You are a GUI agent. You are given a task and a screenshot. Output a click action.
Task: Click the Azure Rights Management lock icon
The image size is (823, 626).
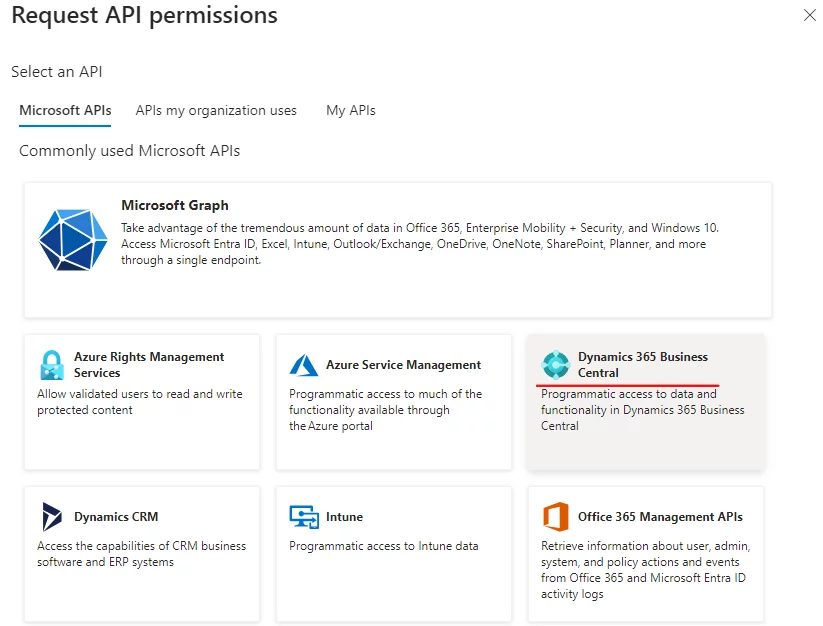[52, 365]
